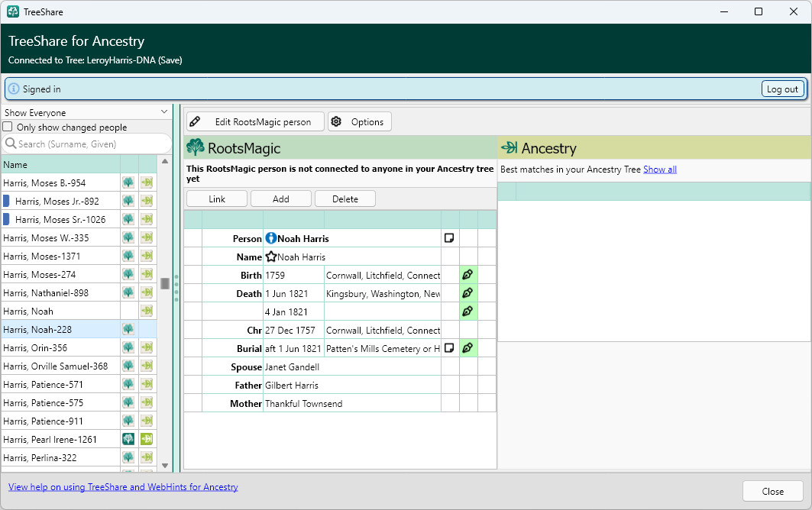
Task: Click the info icon beside Signed in
Action: [14, 89]
